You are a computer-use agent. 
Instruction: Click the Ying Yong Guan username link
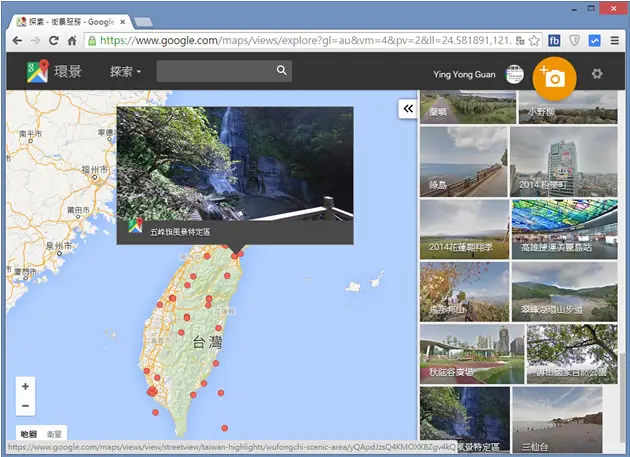tap(464, 74)
